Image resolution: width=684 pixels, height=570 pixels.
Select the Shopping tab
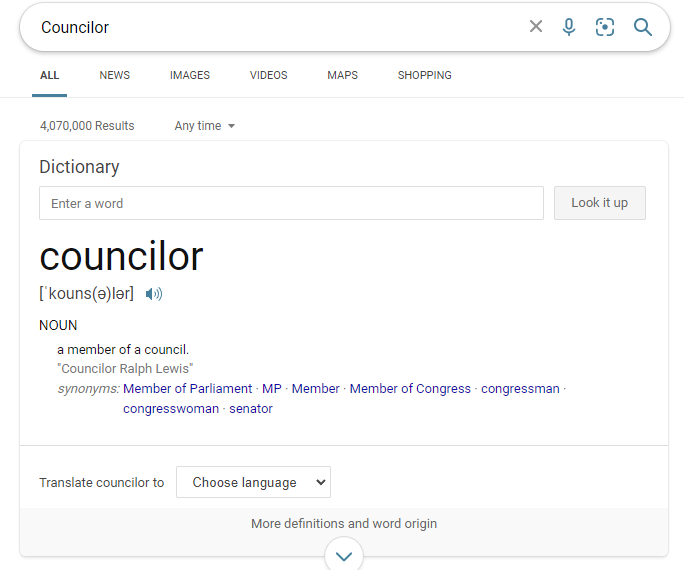tap(424, 75)
